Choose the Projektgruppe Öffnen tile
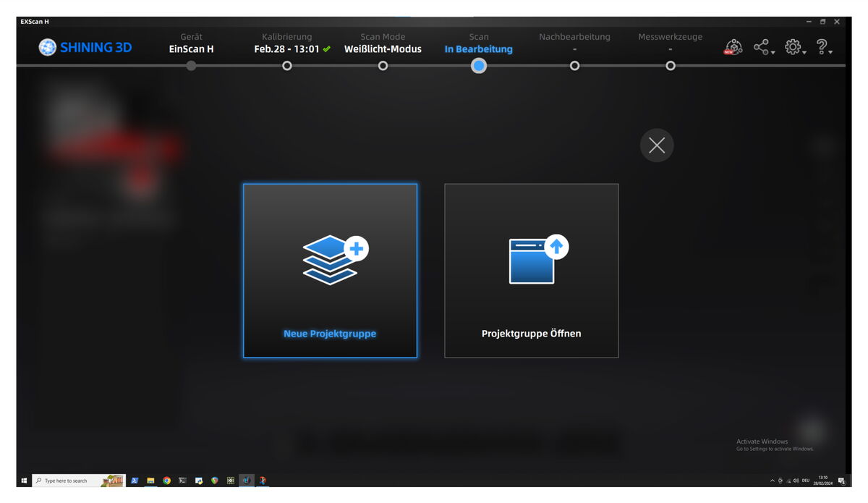868x503 pixels. click(532, 271)
